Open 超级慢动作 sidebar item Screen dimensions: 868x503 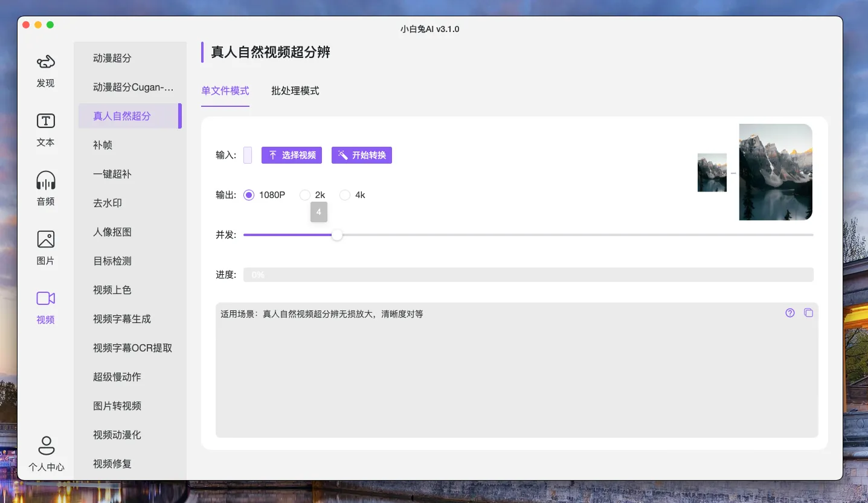(130, 377)
